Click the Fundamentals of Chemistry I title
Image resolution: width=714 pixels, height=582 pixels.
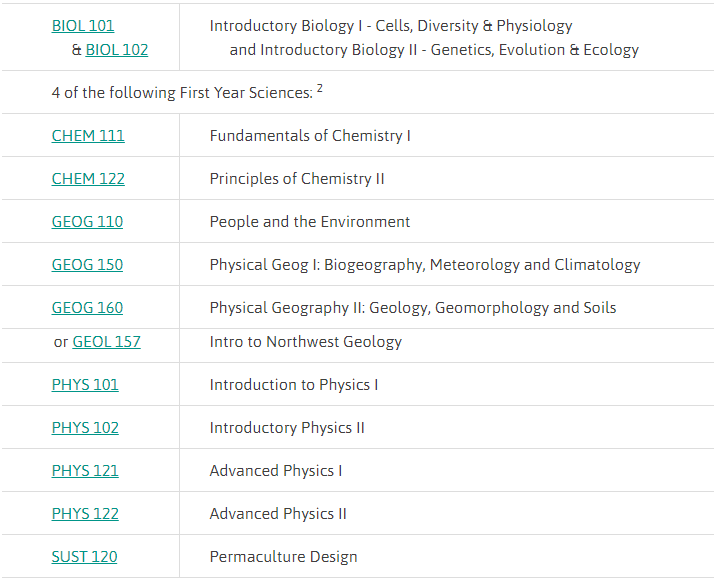pos(310,136)
